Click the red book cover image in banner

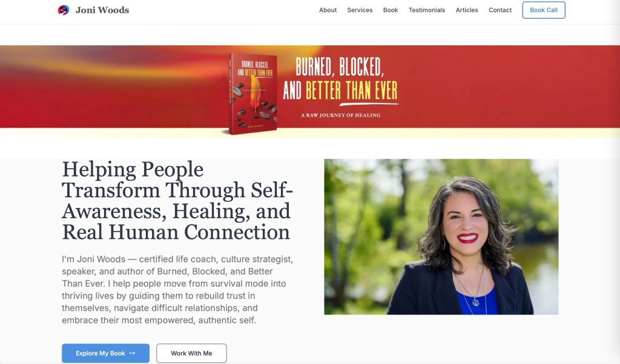252,94
